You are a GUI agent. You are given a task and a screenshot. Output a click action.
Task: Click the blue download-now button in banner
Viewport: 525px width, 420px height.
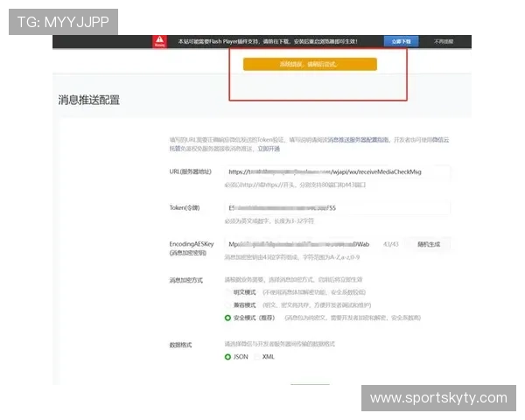(x=401, y=41)
